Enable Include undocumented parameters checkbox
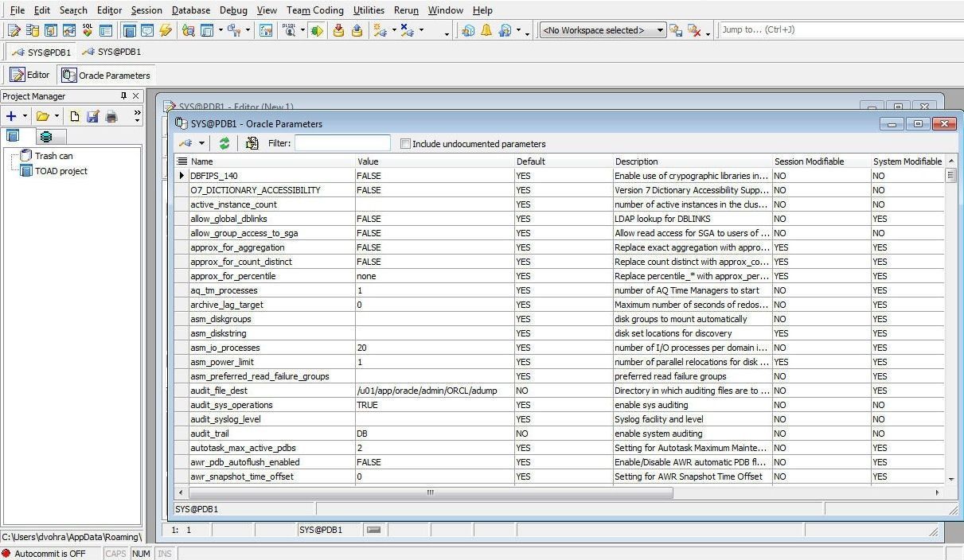The image size is (964, 560). click(405, 144)
